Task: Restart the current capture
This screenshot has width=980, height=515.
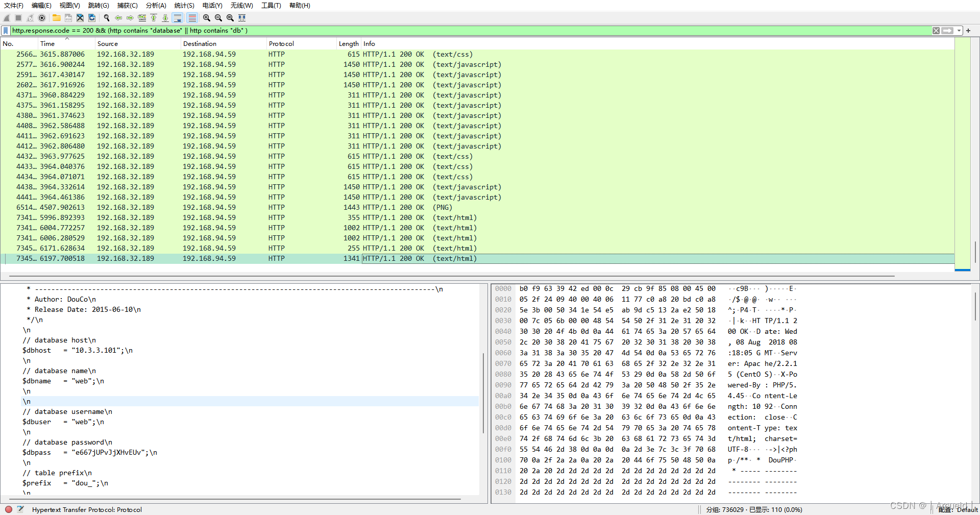Action: coord(30,18)
